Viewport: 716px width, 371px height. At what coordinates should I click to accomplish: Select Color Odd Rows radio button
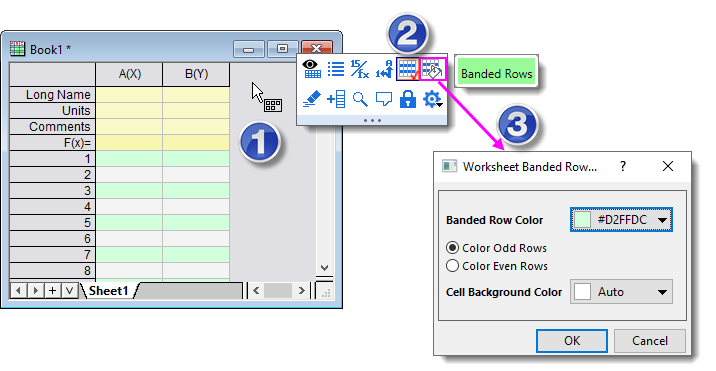(452, 248)
